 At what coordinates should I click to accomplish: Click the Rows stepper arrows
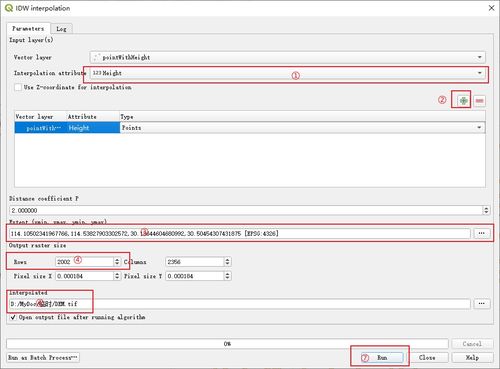coord(117,262)
